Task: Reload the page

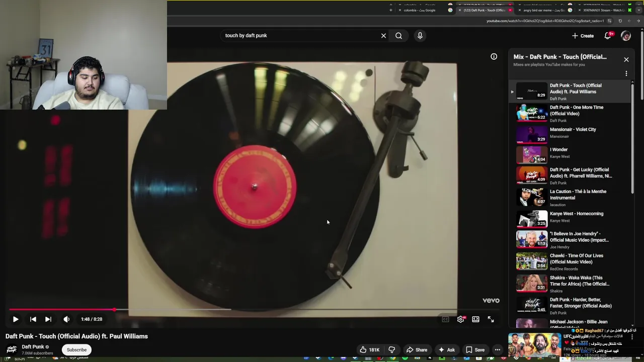Action: [620, 21]
